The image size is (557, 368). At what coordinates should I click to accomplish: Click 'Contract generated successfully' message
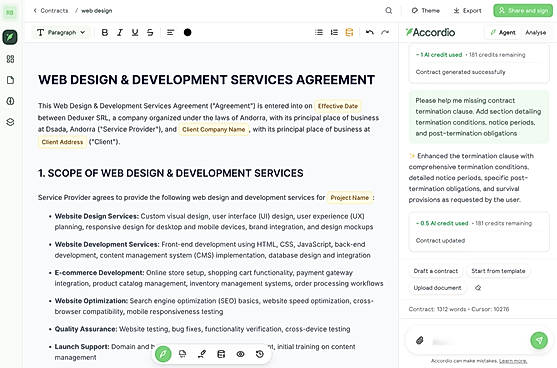tap(460, 72)
